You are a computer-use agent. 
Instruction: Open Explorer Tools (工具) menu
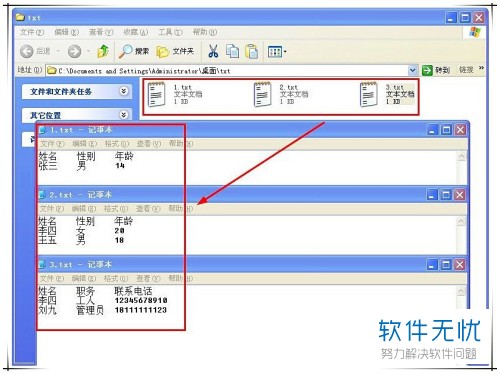(x=170, y=32)
